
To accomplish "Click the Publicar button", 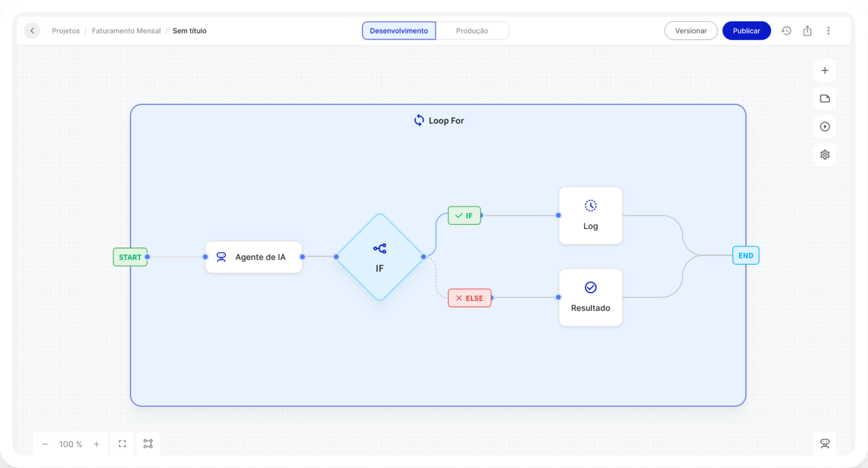I will click(746, 31).
